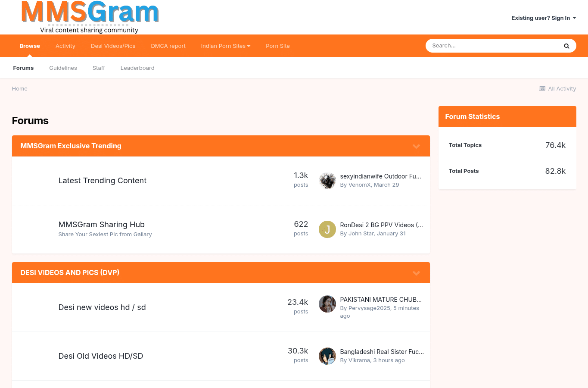Image resolution: width=588 pixels, height=388 pixels.
Task: Go to the Staff sub-tab
Action: (99, 68)
